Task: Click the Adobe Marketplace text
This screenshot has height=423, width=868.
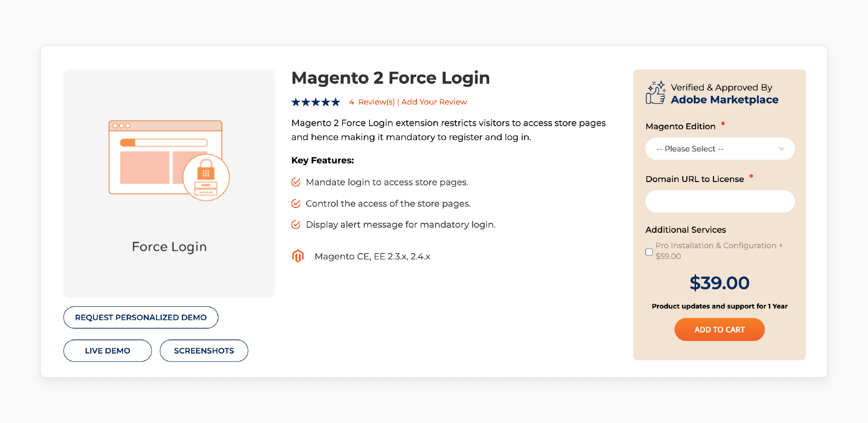Action: tap(725, 100)
